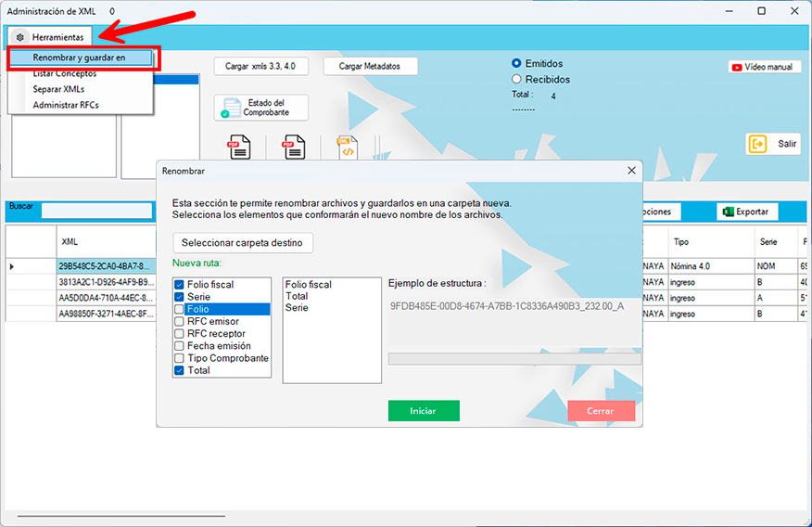Open the YouTube Vídeo manual icon
This screenshot has height=527, width=812.
click(x=738, y=67)
